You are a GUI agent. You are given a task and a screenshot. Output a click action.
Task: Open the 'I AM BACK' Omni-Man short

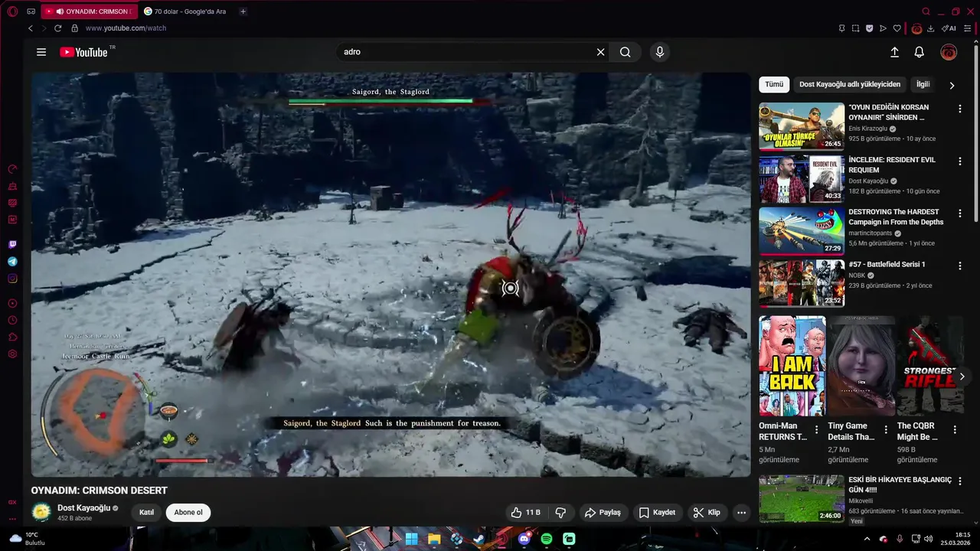(792, 366)
